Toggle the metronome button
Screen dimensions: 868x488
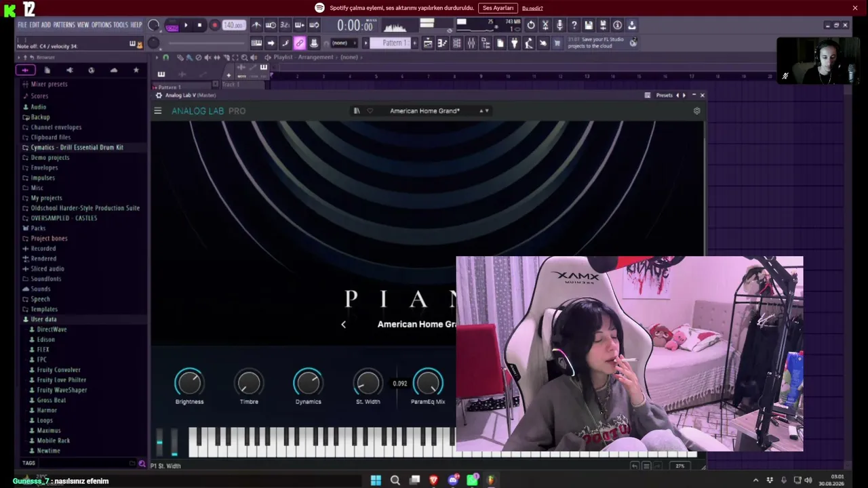point(256,25)
